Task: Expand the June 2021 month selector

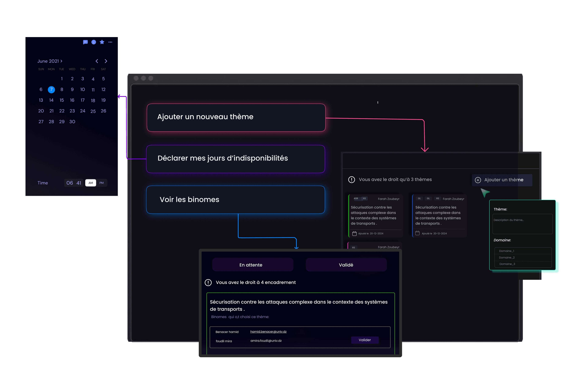Action: (x=50, y=61)
